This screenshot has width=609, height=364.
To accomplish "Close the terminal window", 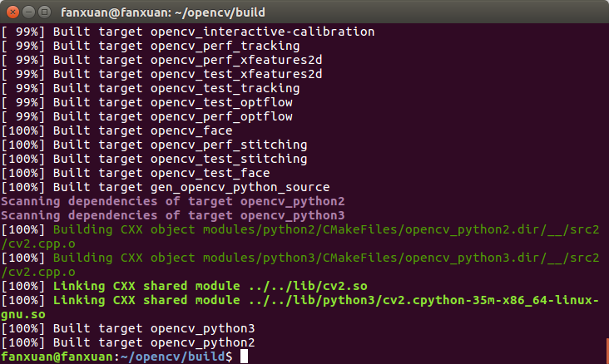I will pos(12,12).
